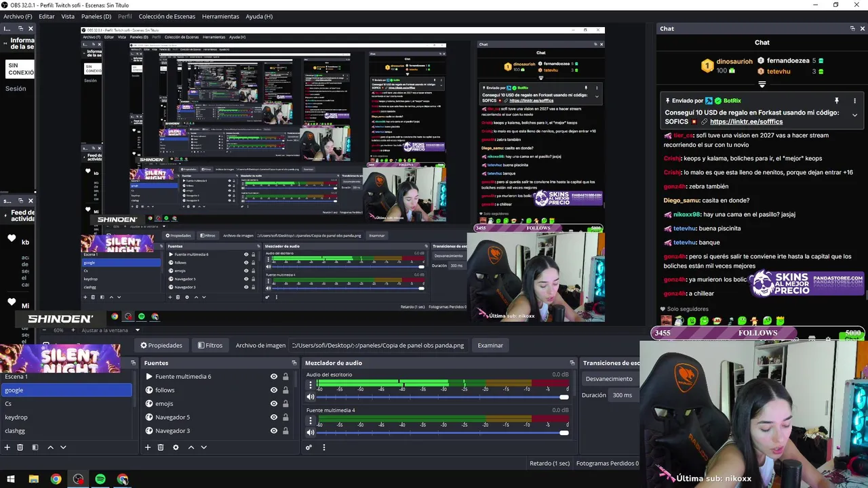This screenshot has height=488, width=868.
Task: Open advanced audio properties gears icon
Action: [309, 447]
